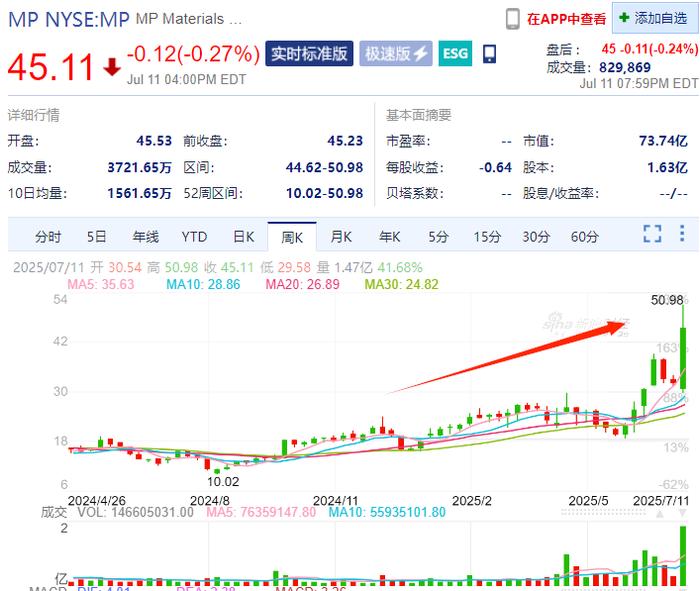
Task: Click the opening price value 45.53
Action: (154, 141)
